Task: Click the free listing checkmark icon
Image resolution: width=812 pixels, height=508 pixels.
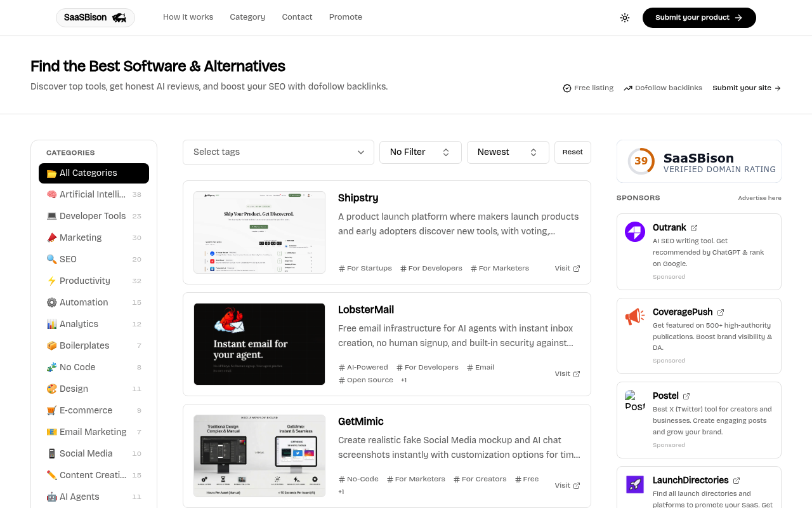Action: pyautogui.click(x=567, y=88)
